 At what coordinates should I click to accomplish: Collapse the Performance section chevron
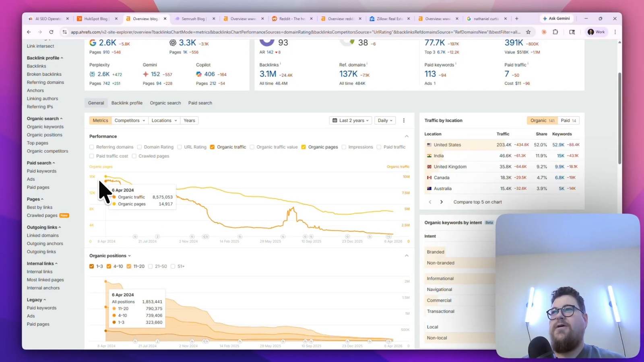407,136
